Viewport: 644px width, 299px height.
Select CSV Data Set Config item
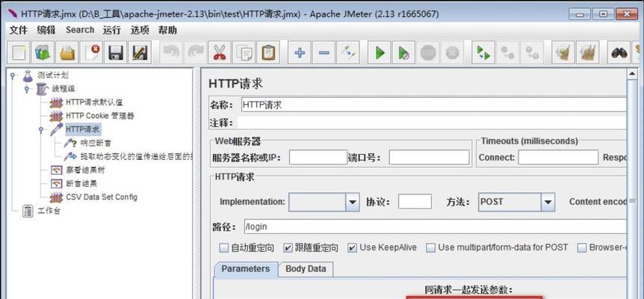coord(102,197)
